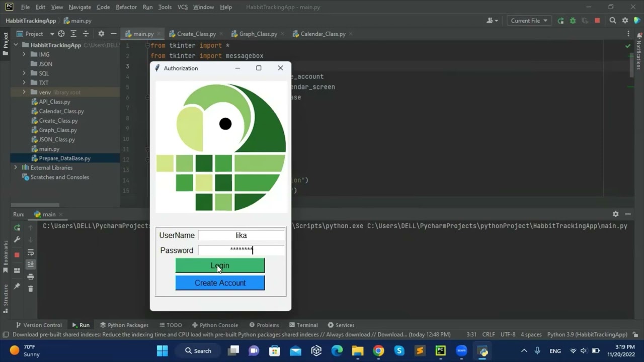Click the red Stop button in main toolbar
This screenshot has width=644, height=362.
pyautogui.click(x=597, y=21)
